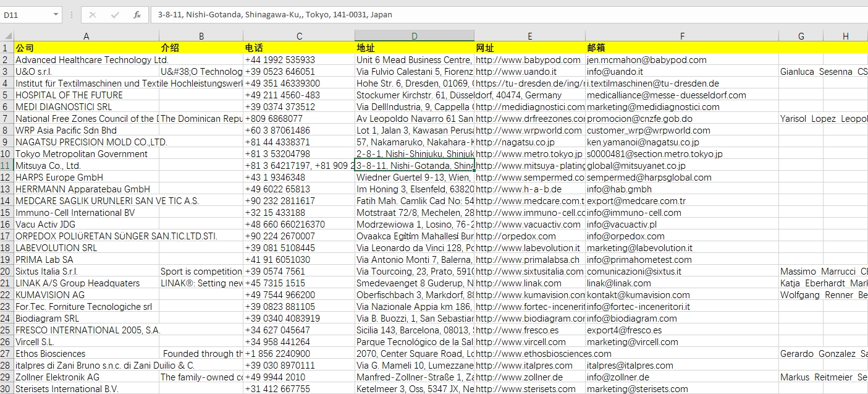Click the Gianluca Sesenna cell
Image resolution: width=868 pixels, height=394 pixels.
[801, 71]
